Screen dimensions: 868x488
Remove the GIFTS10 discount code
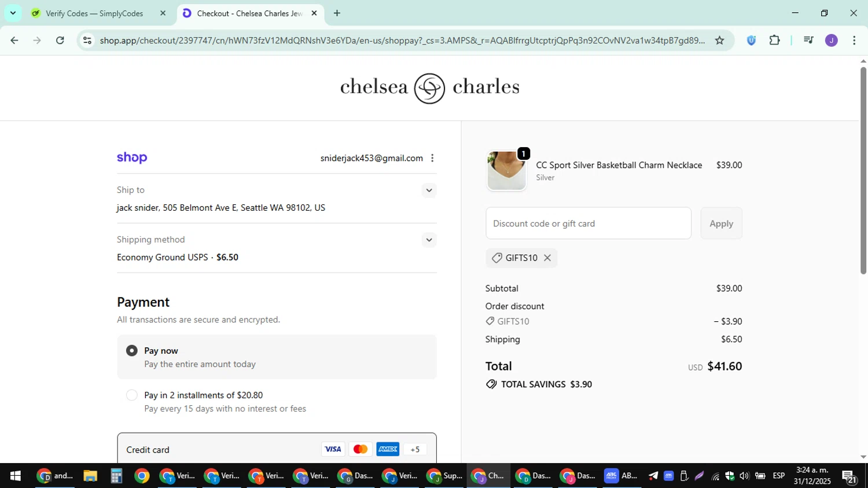[547, 258]
